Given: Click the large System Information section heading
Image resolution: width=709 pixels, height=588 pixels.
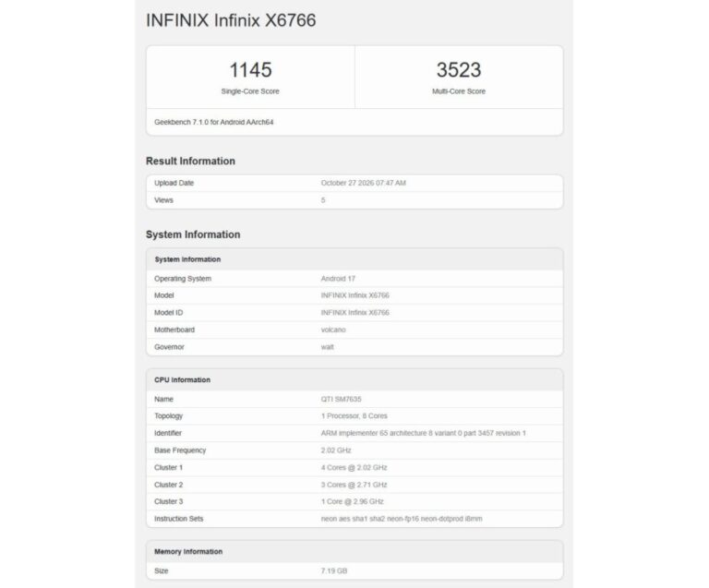Looking at the screenshot, I should (193, 234).
